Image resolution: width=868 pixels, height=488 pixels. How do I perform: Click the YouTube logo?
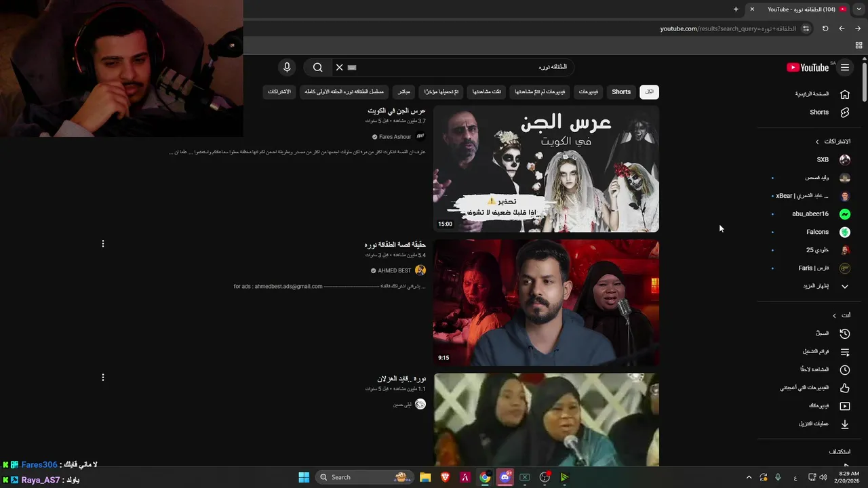coord(808,67)
